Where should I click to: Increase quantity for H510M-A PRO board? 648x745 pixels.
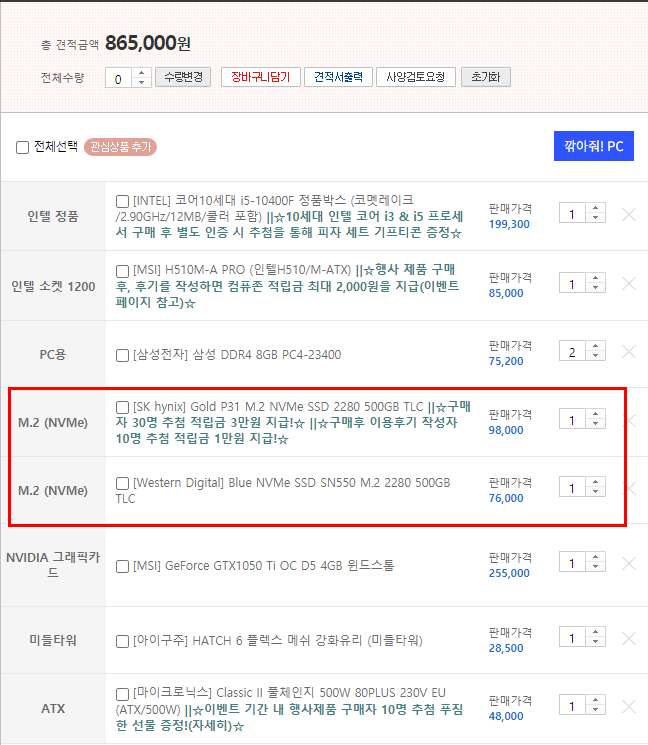[595, 277]
